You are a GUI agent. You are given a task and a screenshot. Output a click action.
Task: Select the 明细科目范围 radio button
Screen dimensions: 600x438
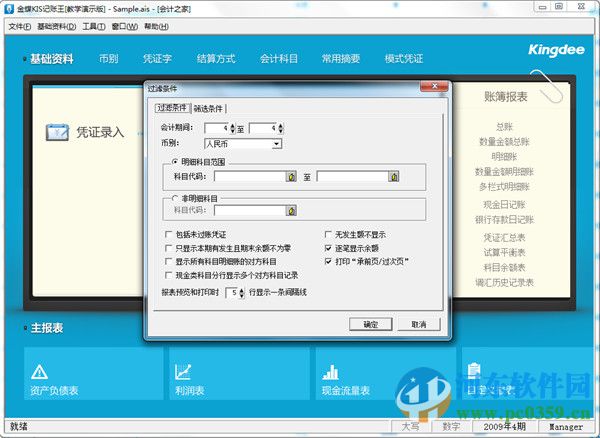pos(175,162)
